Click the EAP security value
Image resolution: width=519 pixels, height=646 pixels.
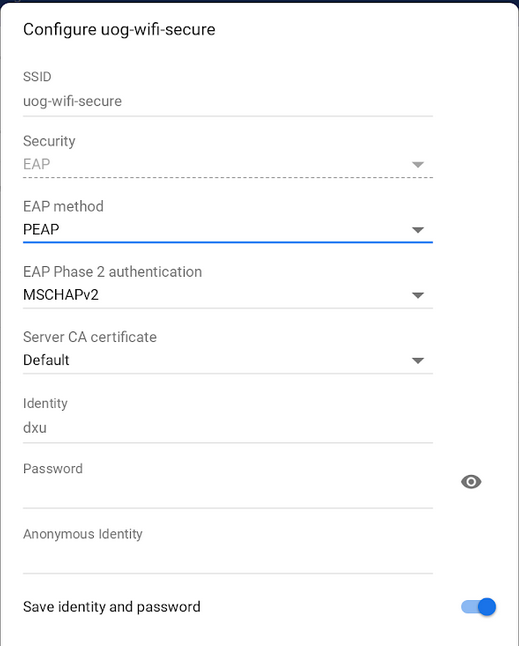tap(37, 164)
